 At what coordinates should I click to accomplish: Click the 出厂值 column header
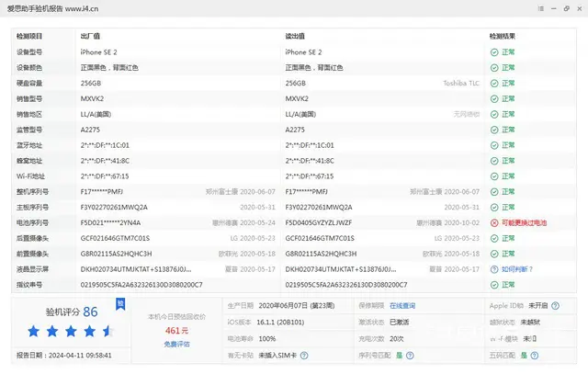pos(90,36)
